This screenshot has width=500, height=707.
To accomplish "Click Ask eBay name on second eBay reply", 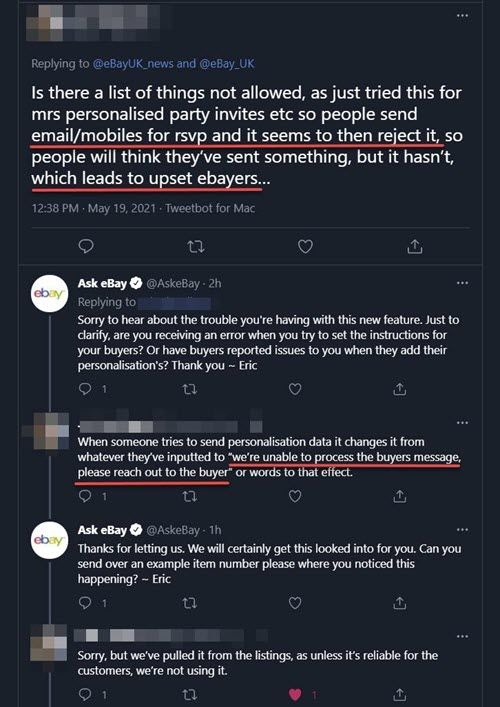I will [102, 530].
